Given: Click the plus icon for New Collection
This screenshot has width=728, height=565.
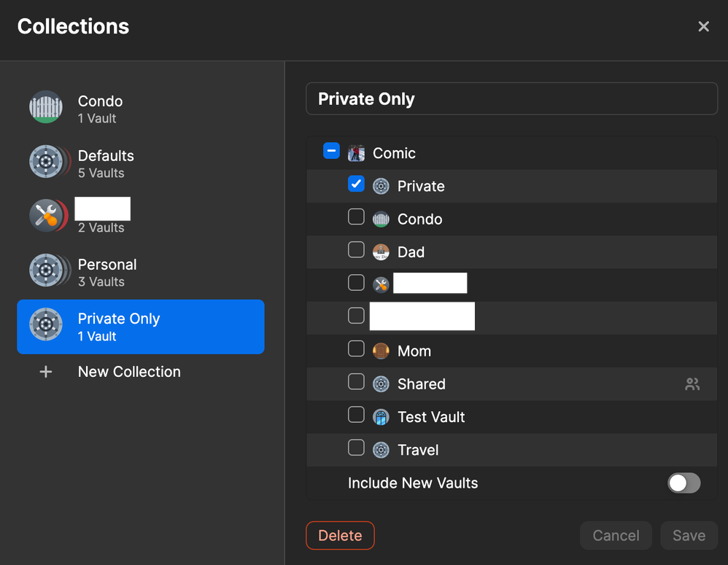Looking at the screenshot, I should click(46, 372).
